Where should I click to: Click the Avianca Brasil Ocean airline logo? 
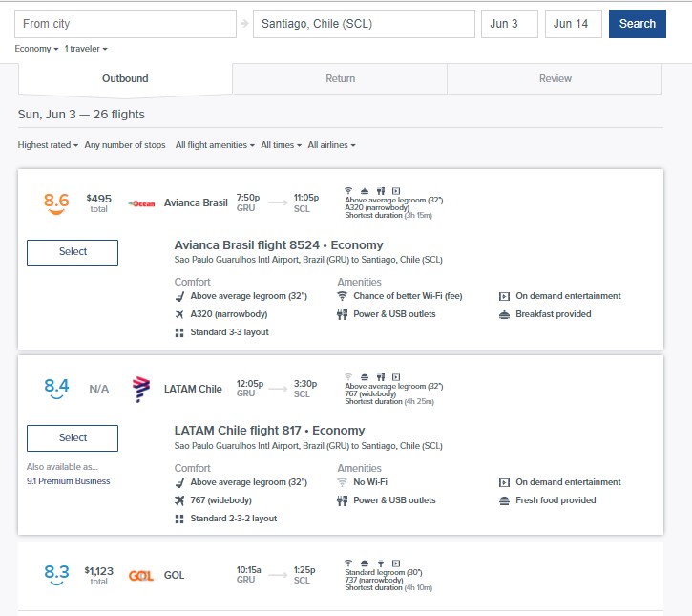coord(142,202)
